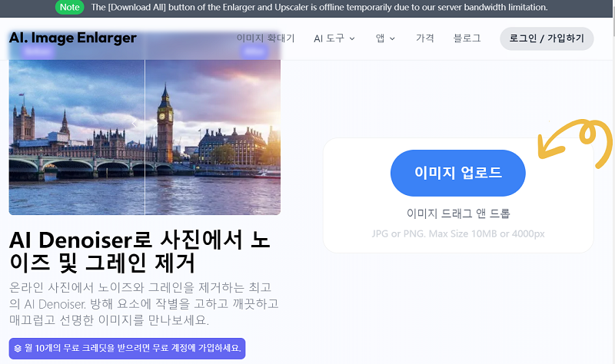Click the green Note badge

click(69, 8)
